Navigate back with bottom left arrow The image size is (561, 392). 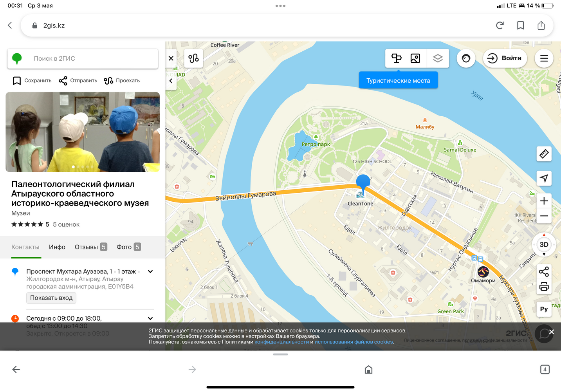16,369
